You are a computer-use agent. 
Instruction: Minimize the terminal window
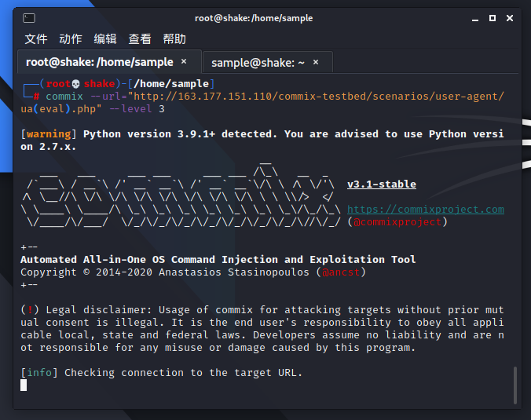(474, 17)
